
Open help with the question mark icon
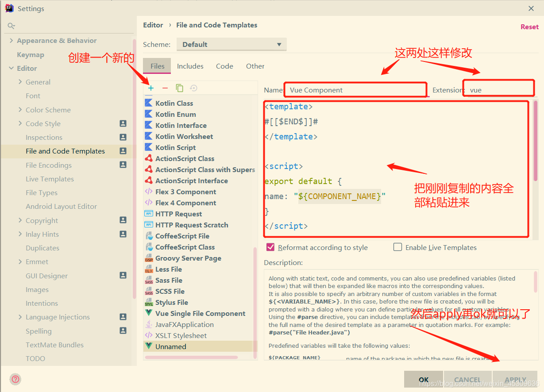(x=15, y=379)
